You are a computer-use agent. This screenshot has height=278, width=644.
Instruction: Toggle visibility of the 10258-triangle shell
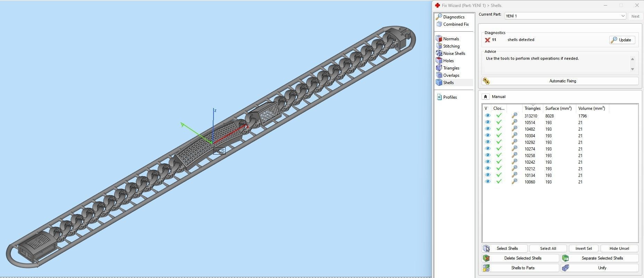488,155
